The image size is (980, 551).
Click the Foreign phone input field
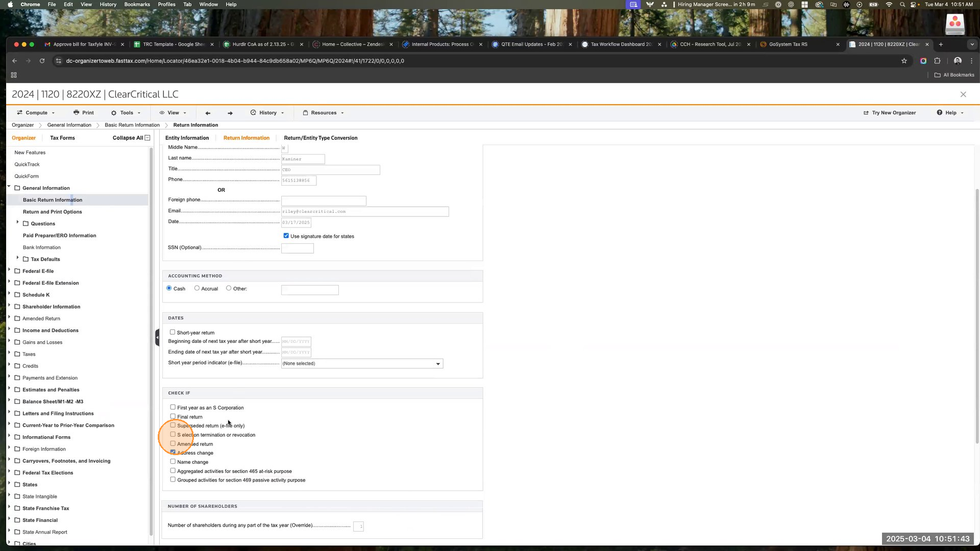point(324,201)
